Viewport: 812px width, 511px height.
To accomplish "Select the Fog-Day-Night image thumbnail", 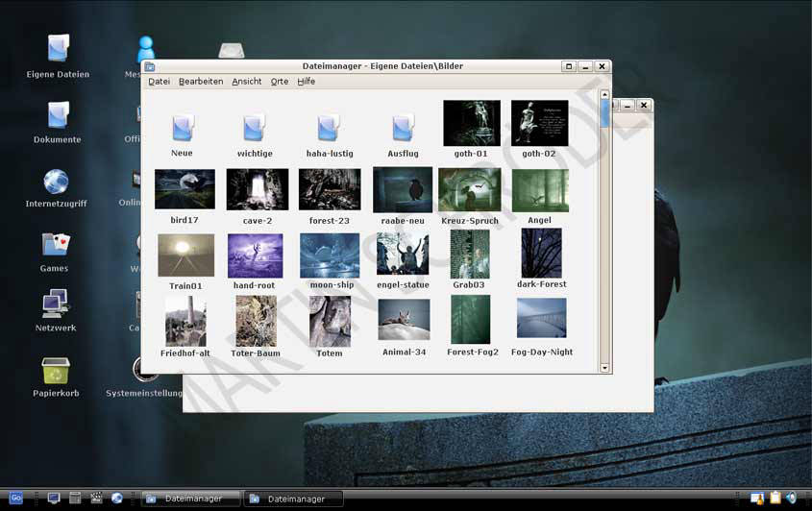I will 542,319.
